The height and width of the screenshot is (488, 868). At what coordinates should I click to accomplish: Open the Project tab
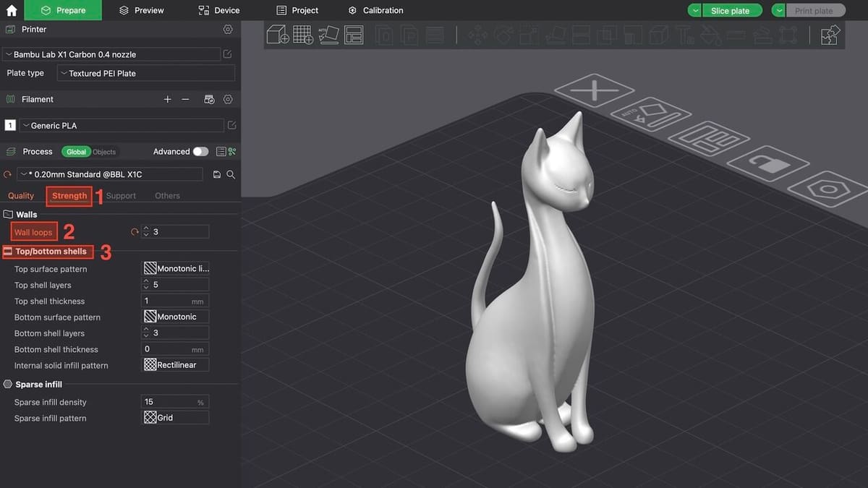tap(297, 10)
